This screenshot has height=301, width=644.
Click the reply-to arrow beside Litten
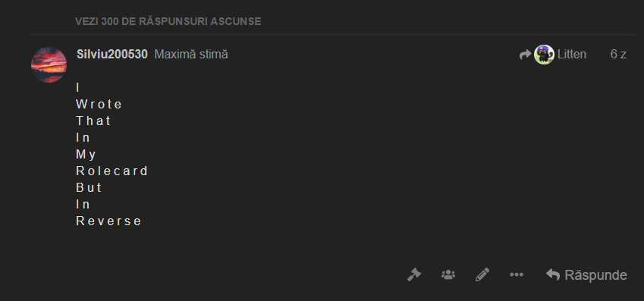(526, 54)
